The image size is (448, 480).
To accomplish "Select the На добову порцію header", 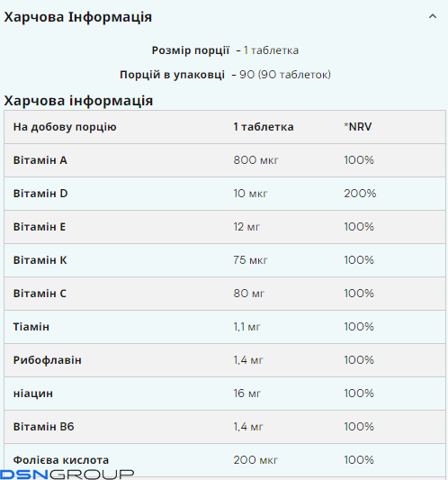I will (x=65, y=127).
